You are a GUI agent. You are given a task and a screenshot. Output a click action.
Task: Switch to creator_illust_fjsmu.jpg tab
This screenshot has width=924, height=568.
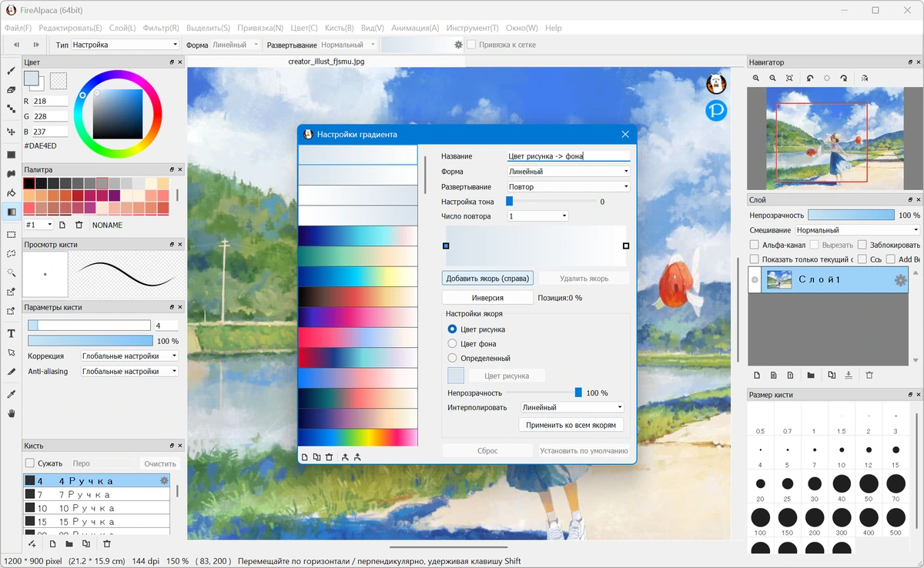326,61
